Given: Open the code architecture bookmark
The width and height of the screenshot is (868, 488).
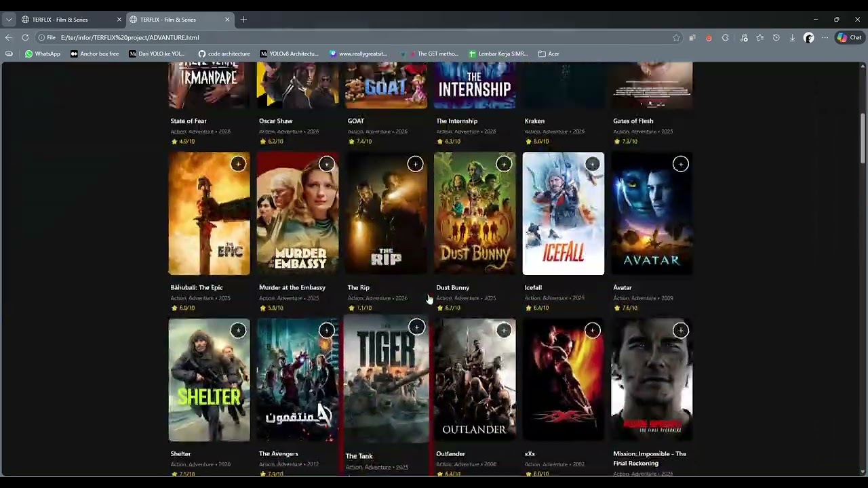Looking at the screenshot, I should pos(224,54).
